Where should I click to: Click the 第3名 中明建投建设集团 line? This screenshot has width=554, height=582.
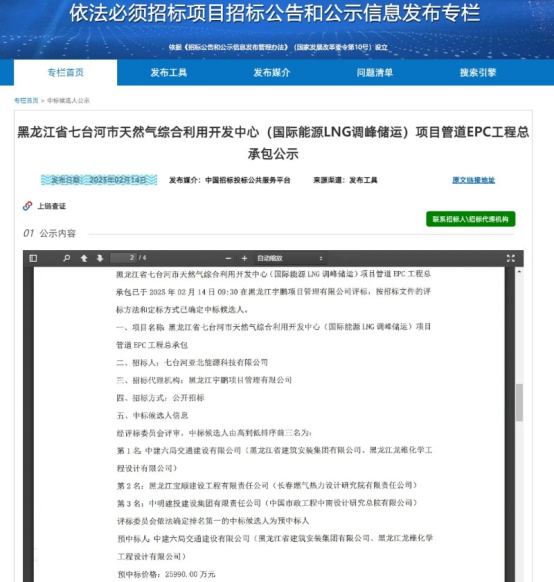(x=267, y=503)
